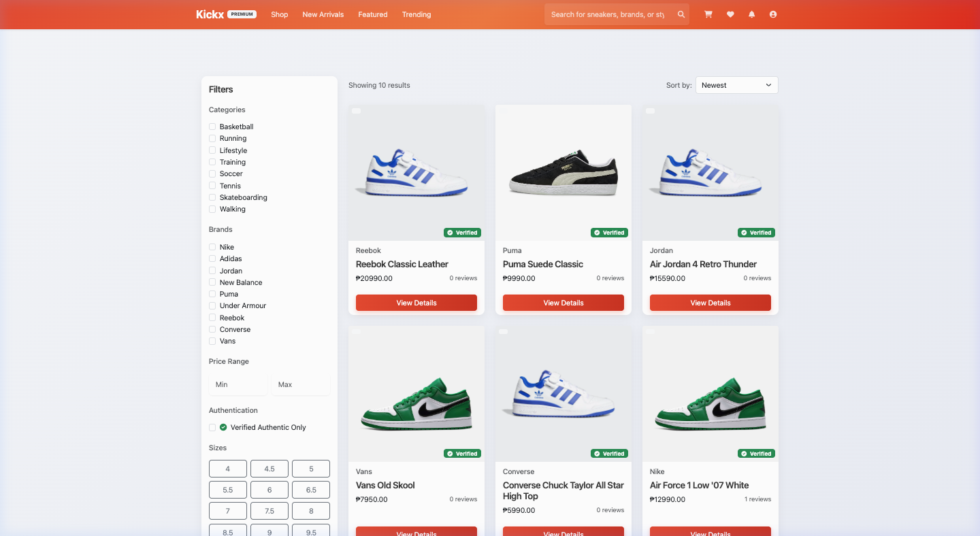This screenshot has height=536, width=980.
Task: Check the Adidas brand filter
Action: (x=212, y=258)
